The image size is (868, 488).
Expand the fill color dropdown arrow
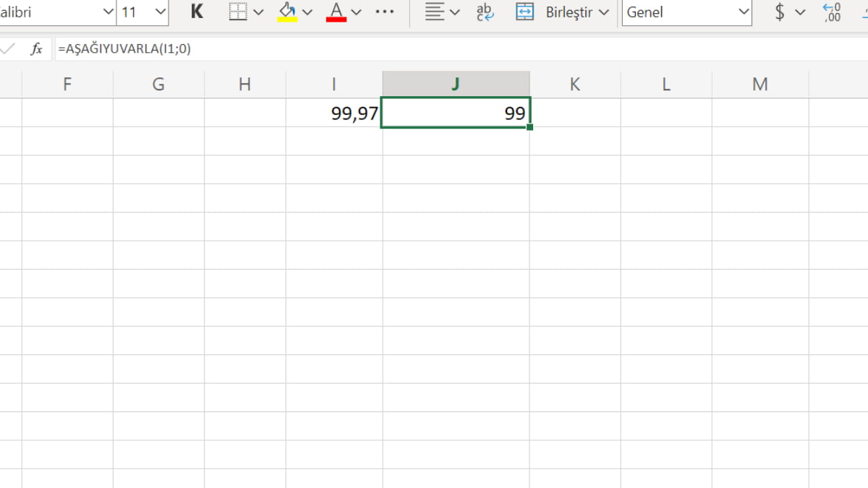(307, 12)
